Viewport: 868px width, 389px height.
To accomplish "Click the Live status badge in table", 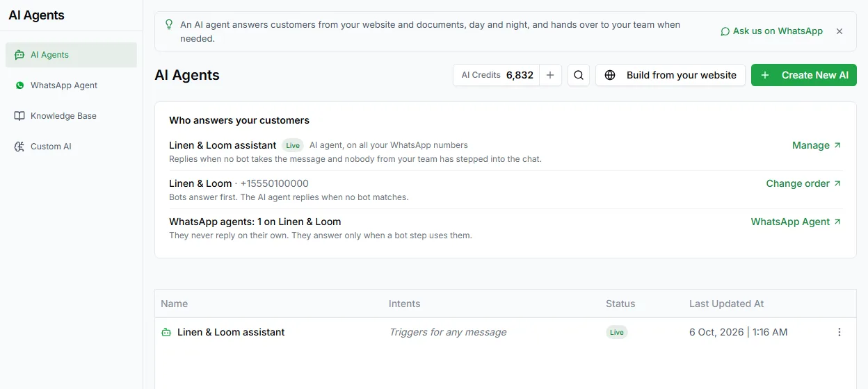I will [617, 332].
